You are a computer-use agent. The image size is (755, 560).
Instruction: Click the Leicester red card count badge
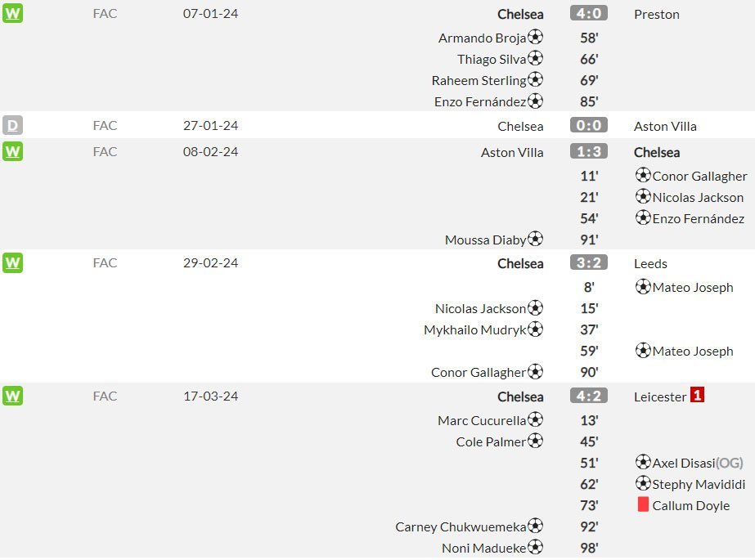pos(697,395)
